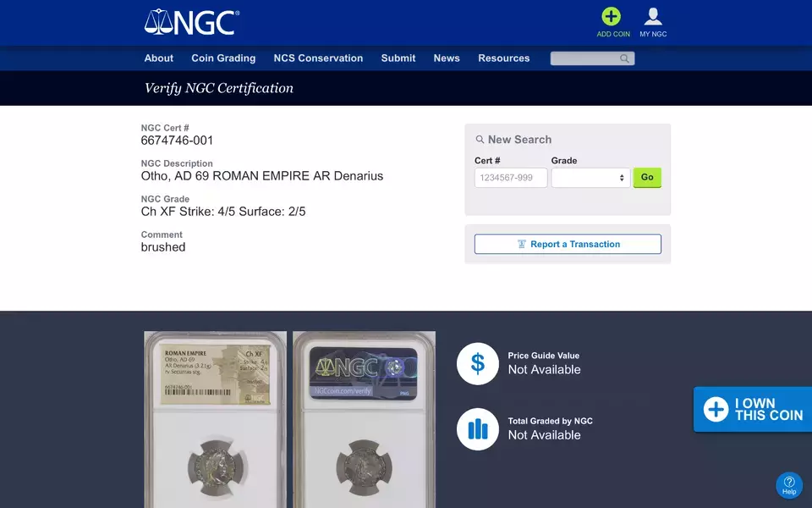View the coin reverse slab image
This screenshot has width=812, height=508.
[364, 419]
